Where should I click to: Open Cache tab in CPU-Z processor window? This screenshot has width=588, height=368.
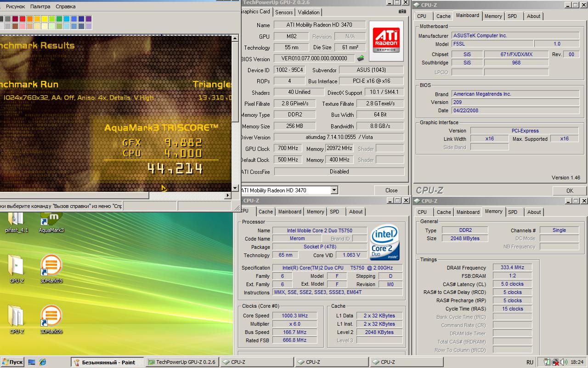pyautogui.click(x=266, y=212)
